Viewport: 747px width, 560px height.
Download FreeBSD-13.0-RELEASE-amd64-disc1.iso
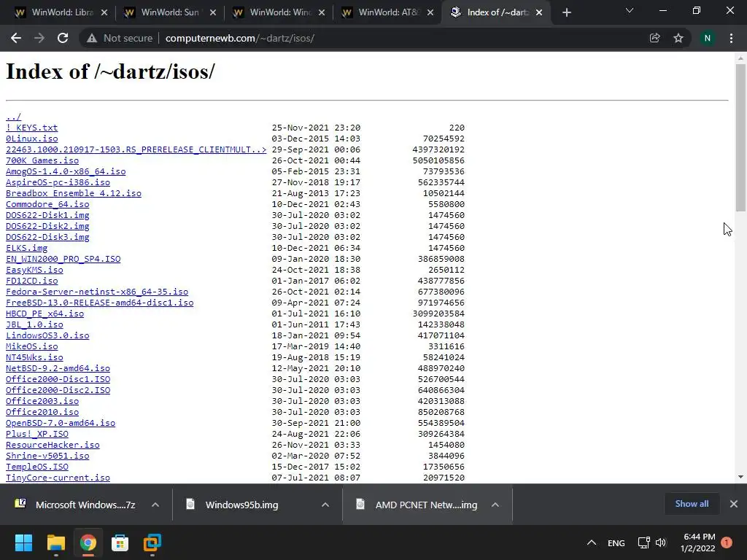point(99,303)
